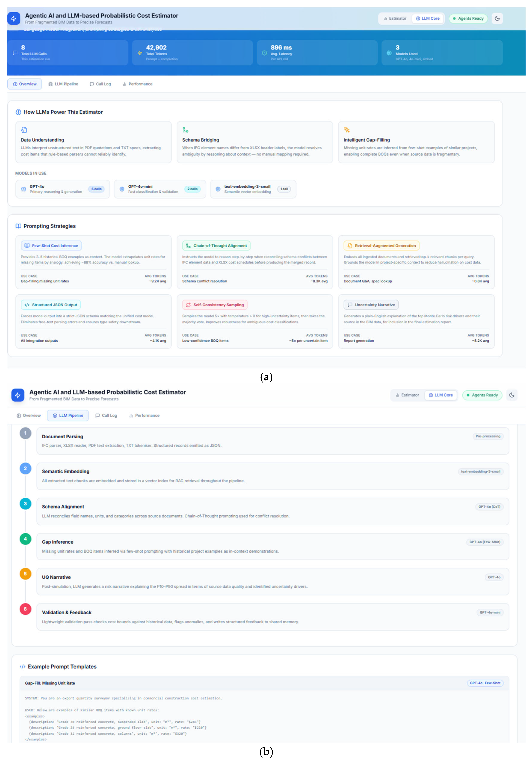Click the lightning app logo in figure (a)
The height and width of the screenshot is (763, 532).
point(14,19)
